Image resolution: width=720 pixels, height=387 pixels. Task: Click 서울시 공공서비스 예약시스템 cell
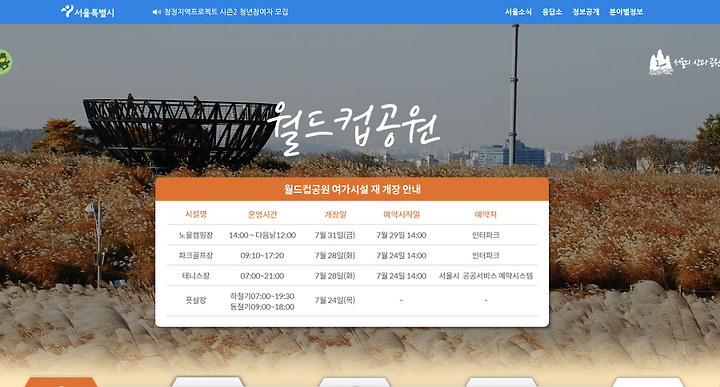tap(486, 276)
